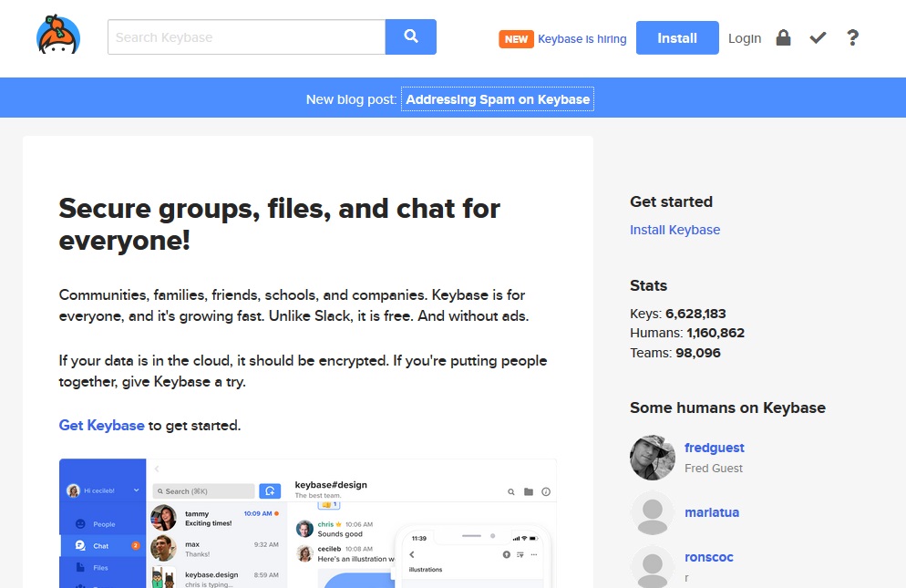
Task: Click the Get Keybase link
Action: pos(102,426)
